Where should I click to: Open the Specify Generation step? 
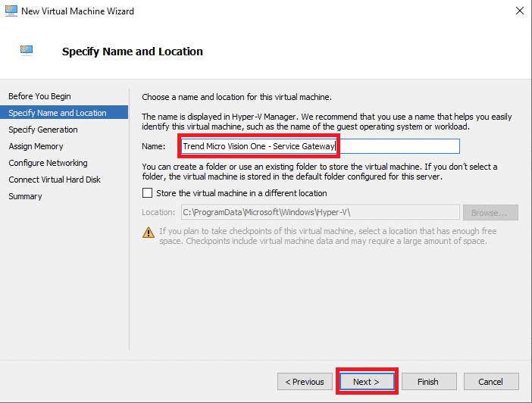click(43, 130)
